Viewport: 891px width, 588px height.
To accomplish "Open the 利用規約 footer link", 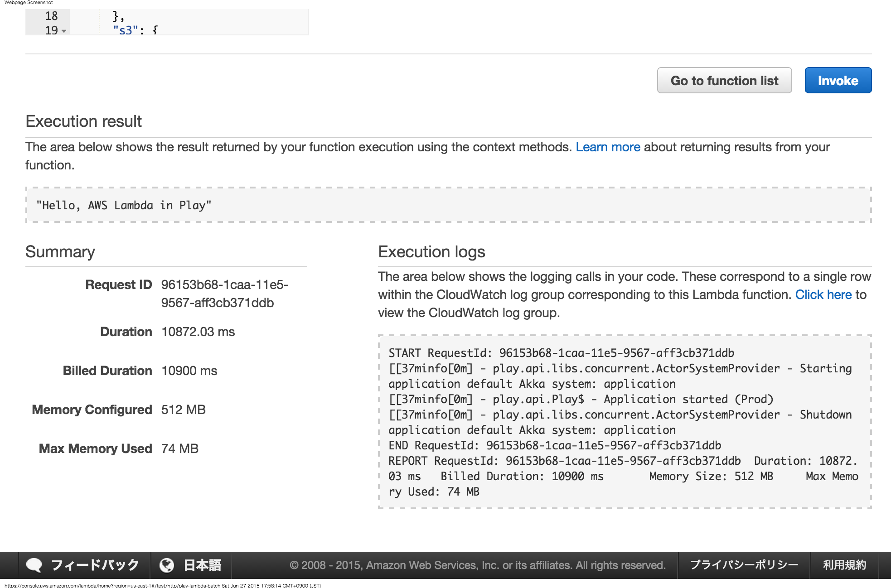I will 844,565.
